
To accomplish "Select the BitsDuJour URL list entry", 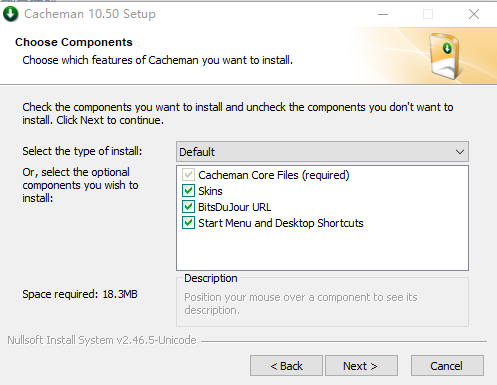I will coord(234,207).
